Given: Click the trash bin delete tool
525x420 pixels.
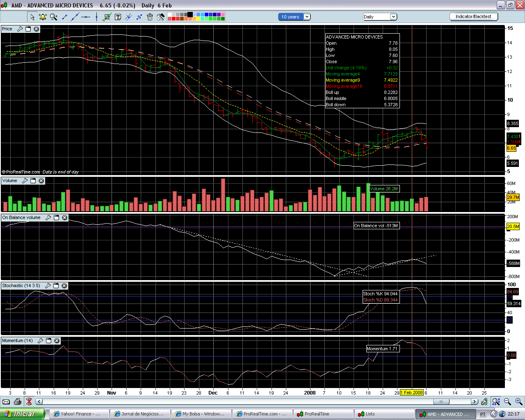Looking at the screenshot, I should tap(149, 17).
